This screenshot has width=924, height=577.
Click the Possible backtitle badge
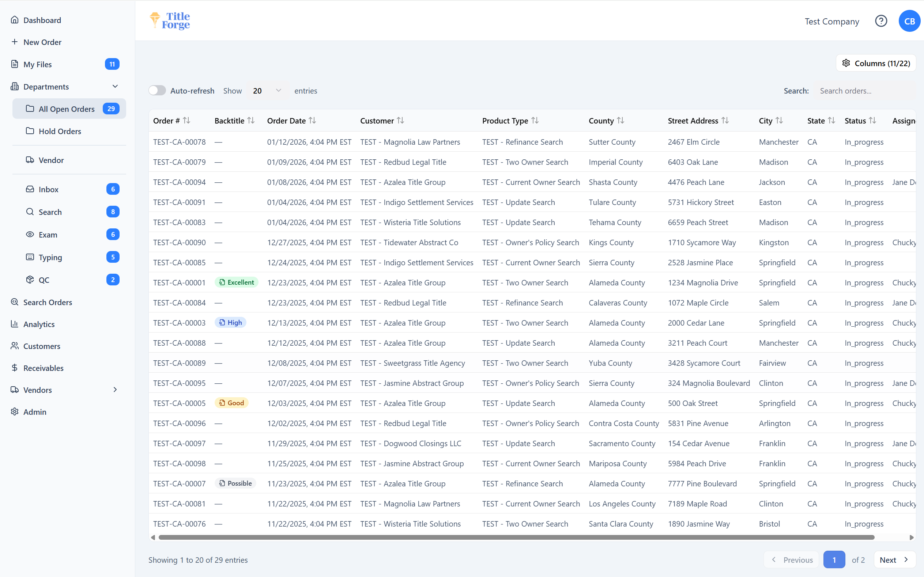coord(235,483)
